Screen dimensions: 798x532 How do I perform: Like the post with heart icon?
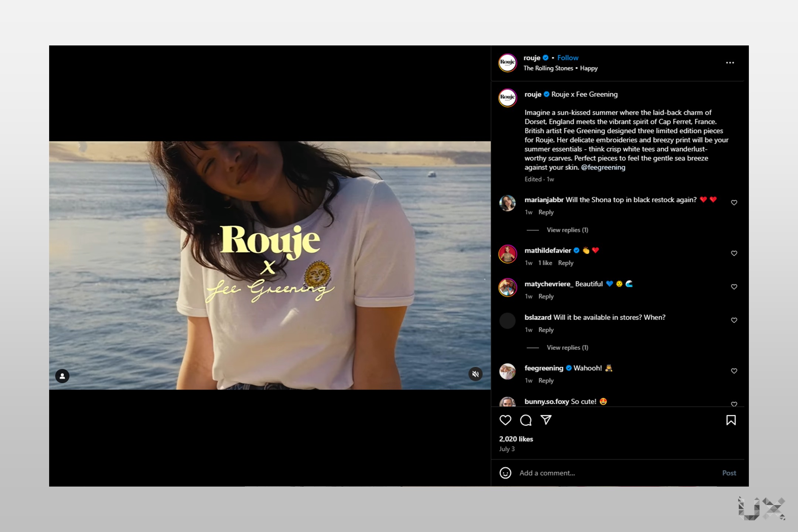coord(505,420)
